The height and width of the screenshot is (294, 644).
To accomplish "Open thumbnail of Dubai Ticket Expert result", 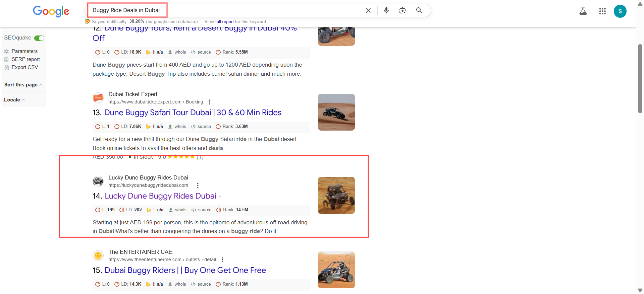I will point(336,112).
